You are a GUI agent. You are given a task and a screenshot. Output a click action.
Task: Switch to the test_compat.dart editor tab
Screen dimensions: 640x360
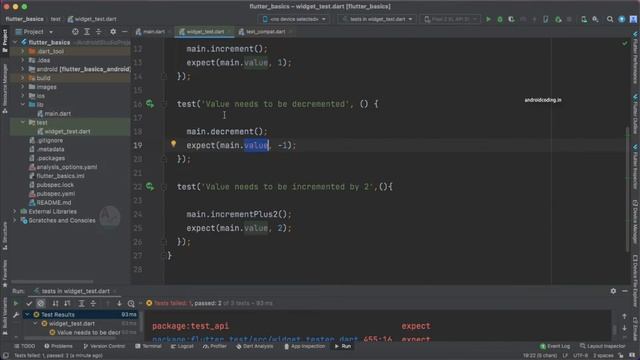(265, 31)
